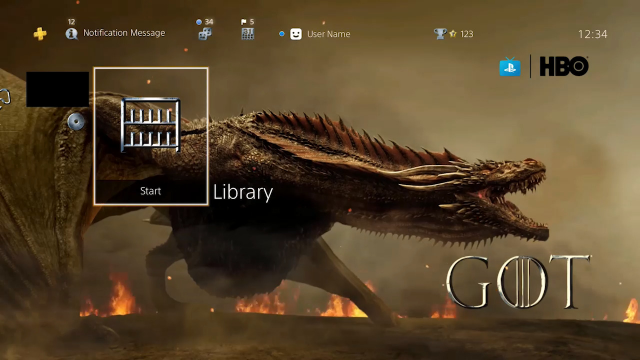The image size is (640, 360).
Task: Open the Trophies cup icon
Action: [x=440, y=33]
